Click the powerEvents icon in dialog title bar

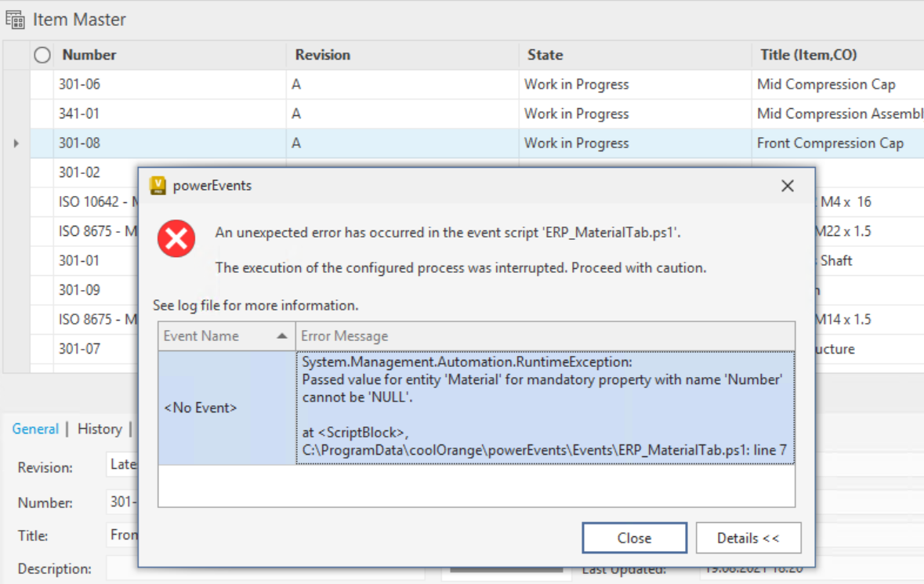[x=158, y=185]
